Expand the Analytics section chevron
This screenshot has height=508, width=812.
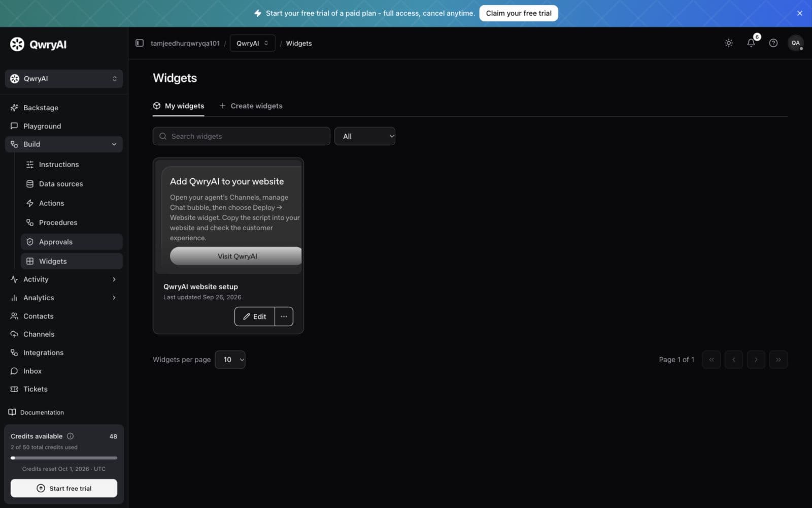pos(114,298)
